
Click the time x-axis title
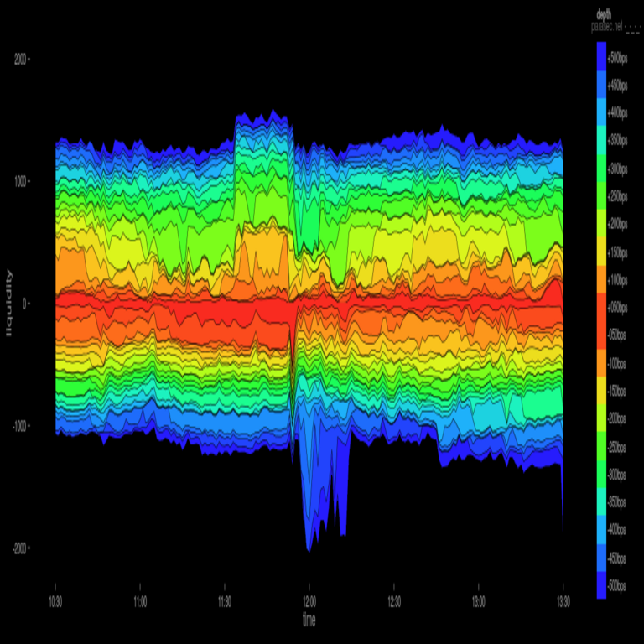point(309,620)
